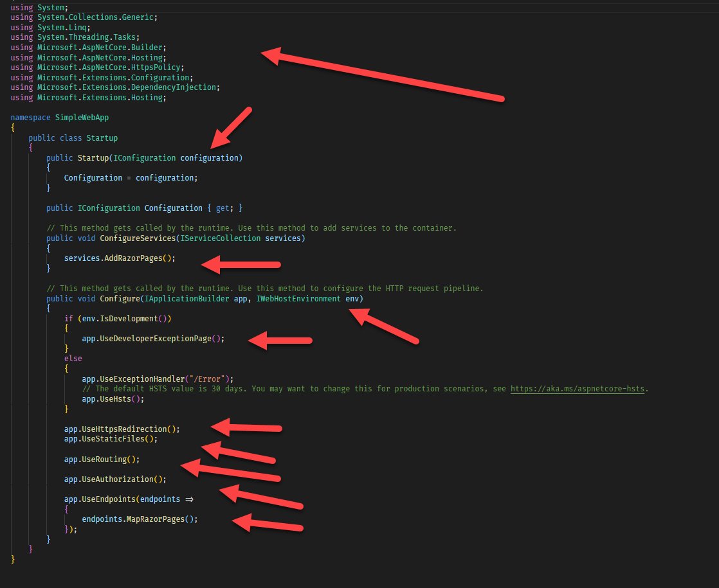Click on app.UseDeveloperExceptionPage() line
719x588 pixels.
tap(153, 339)
